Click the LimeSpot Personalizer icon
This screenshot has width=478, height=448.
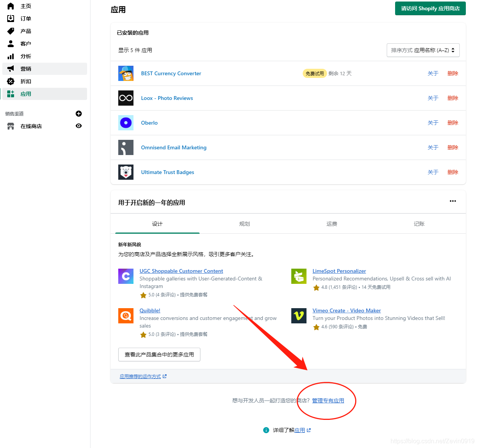point(299,276)
